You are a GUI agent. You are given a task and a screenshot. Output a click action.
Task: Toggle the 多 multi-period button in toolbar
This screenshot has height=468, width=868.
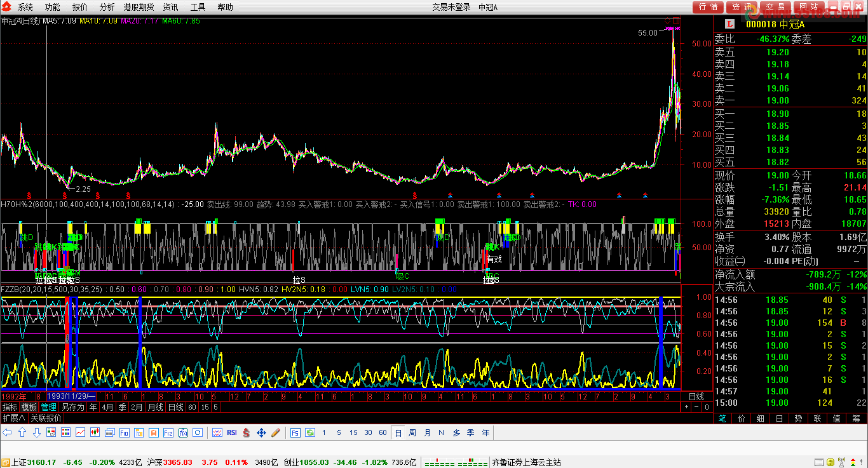coord(456,432)
